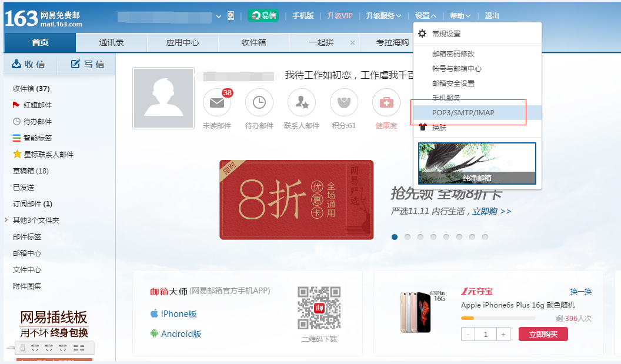Open the points (积分) pouch icon
This screenshot has width=621, height=364.
coord(344,103)
